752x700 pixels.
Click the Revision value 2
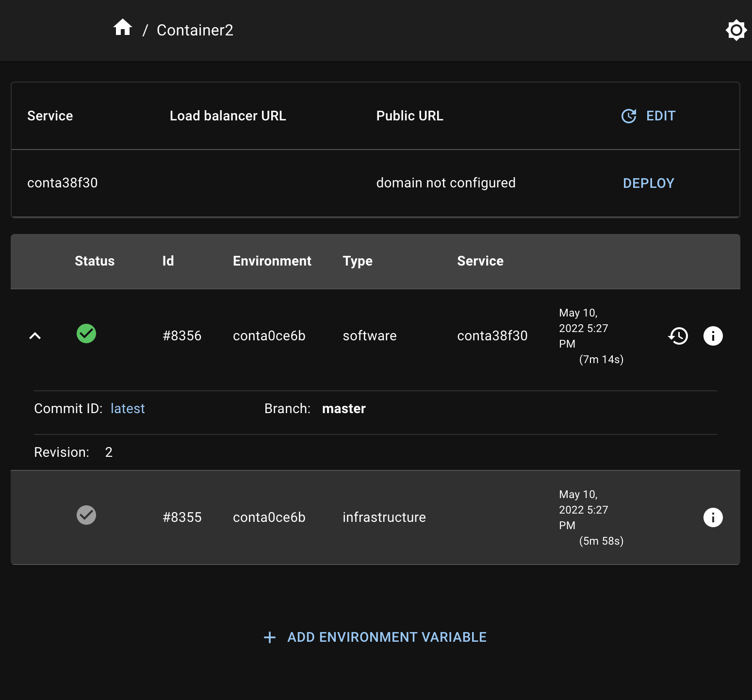tap(109, 452)
